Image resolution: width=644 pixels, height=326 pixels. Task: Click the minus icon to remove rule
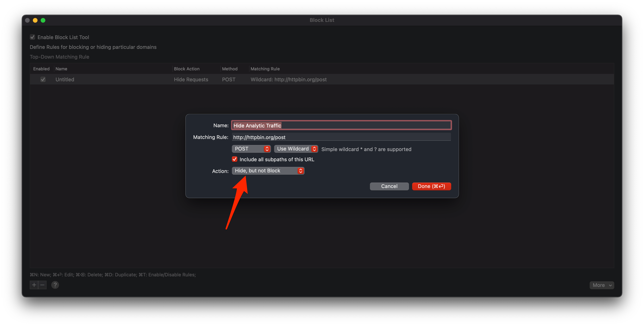click(x=42, y=285)
